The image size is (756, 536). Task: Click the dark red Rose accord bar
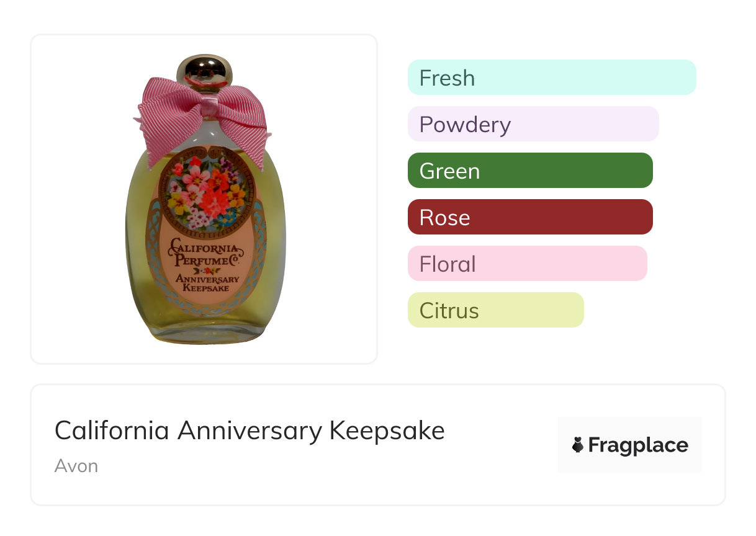point(529,217)
